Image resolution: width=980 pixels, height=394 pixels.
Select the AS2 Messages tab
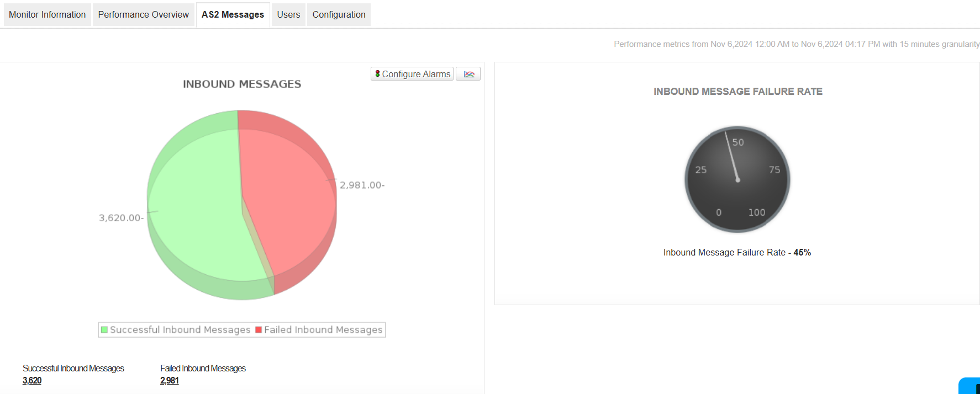tap(233, 14)
